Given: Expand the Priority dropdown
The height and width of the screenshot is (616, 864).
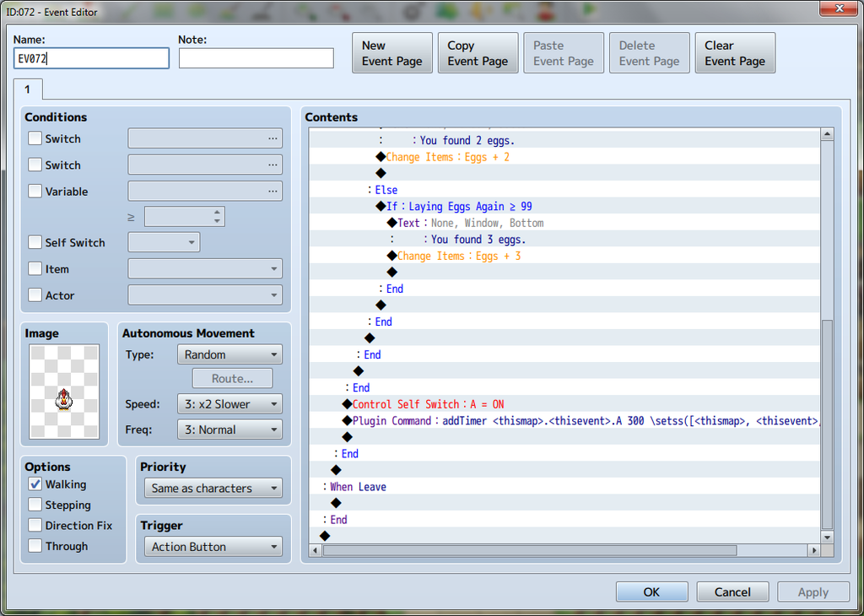Looking at the screenshot, I should tap(212, 489).
